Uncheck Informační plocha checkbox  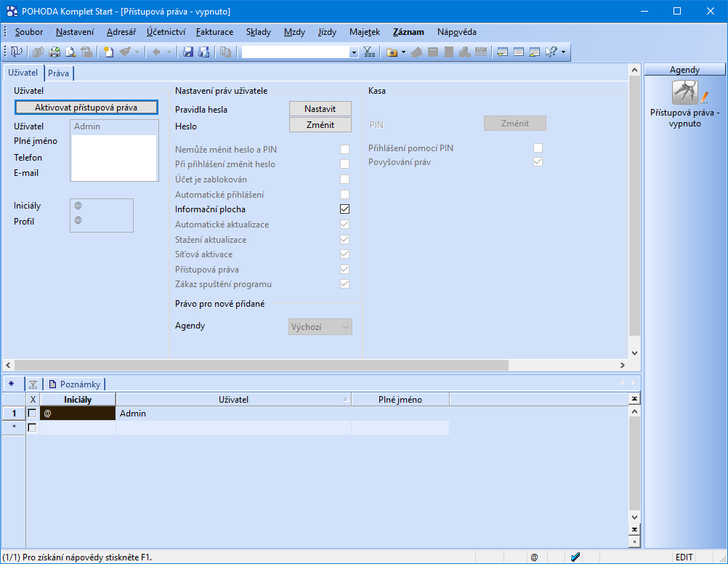tap(344, 209)
